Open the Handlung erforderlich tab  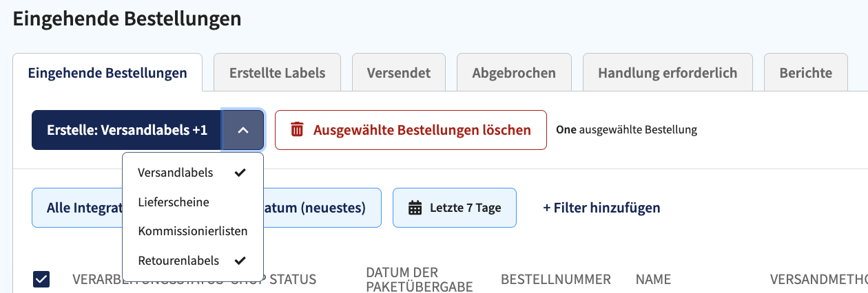(668, 72)
